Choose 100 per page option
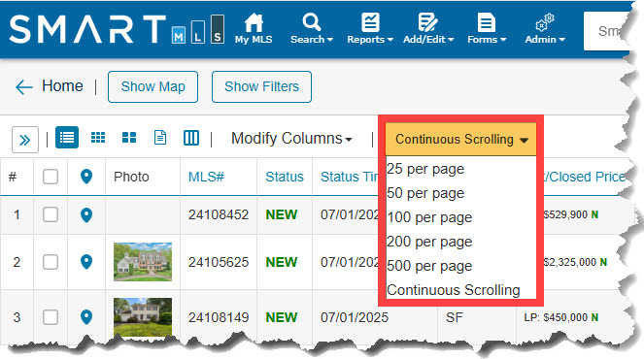This screenshot has width=644, height=359. coord(429,217)
